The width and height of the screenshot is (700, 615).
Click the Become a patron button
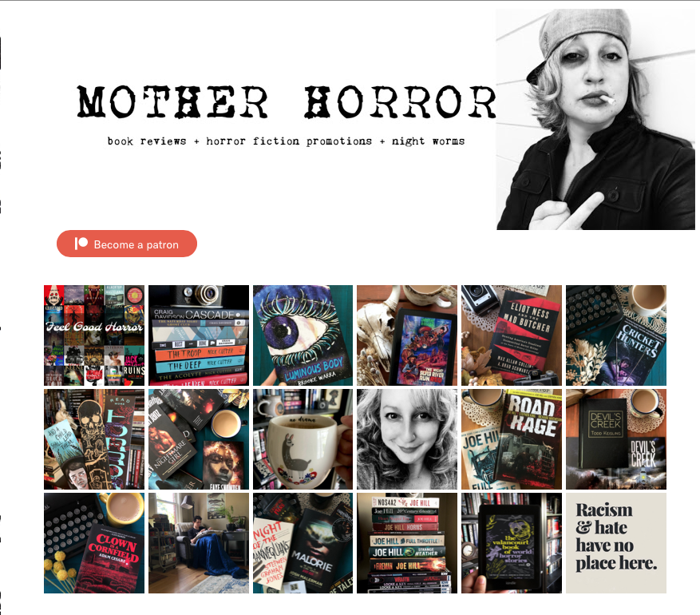pos(127,244)
